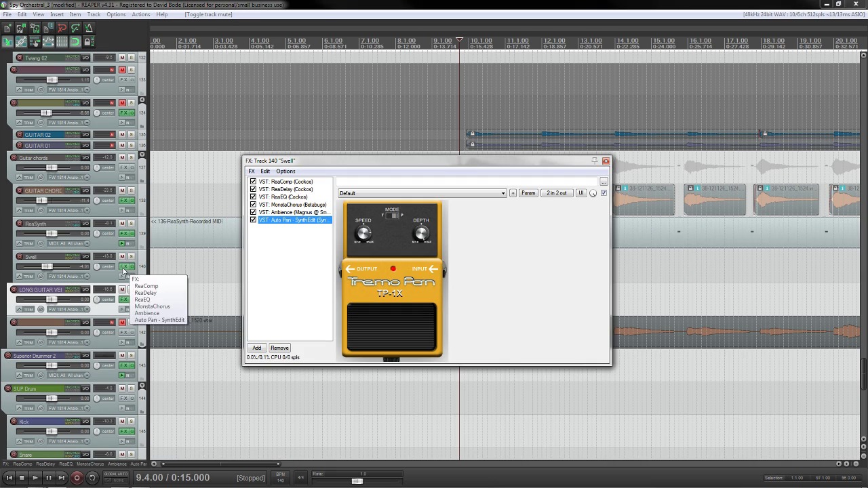This screenshot has height=488, width=868.
Task: Open FX button on GUITAR CHORL track
Action: pyautogui.click(x=124, y=201)
